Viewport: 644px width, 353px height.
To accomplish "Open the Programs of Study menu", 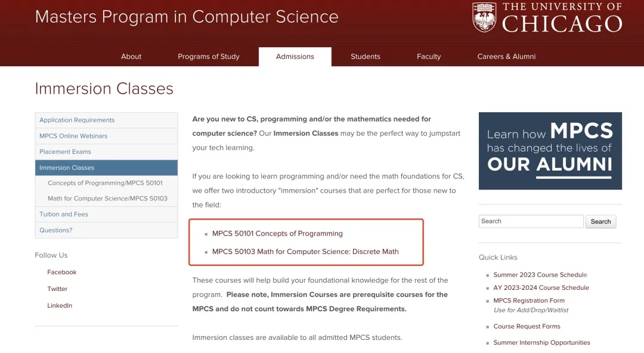I will click(x=208, y=57).
